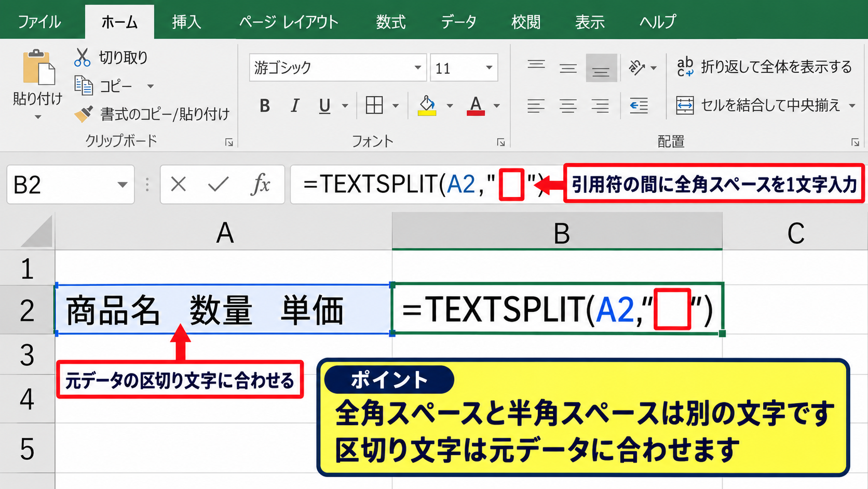This screenshot has height=489, width=868.
Task: Toggle Bold formatting
Action: point(265,106)
